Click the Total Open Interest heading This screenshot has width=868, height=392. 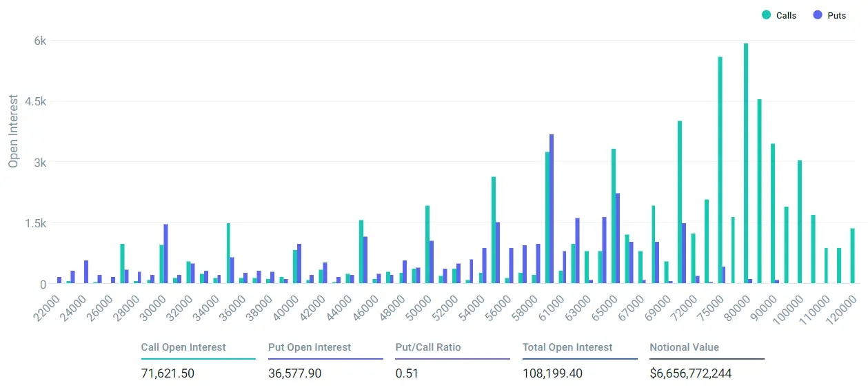567,347
